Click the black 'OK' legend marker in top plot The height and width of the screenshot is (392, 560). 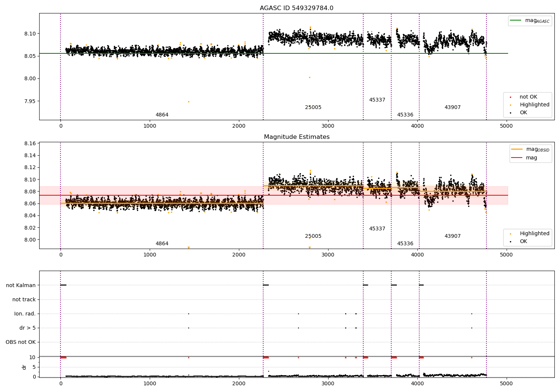[510, 113]
